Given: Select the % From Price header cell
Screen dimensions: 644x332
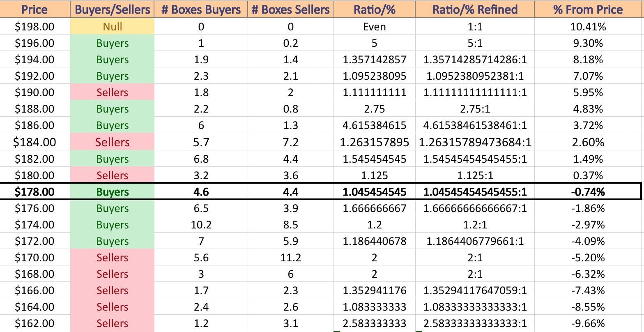Looking at the screenshot, I should coord(588,9).
